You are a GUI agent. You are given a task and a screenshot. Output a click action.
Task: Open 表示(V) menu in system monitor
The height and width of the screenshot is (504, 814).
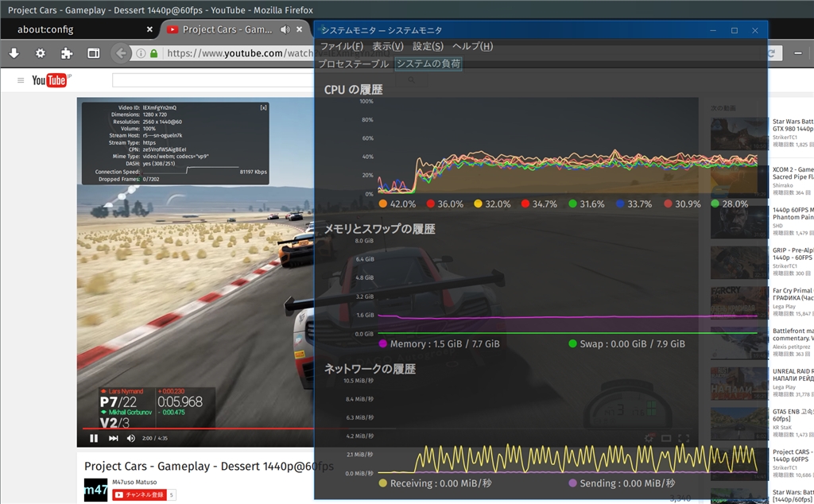coord(388,46)
